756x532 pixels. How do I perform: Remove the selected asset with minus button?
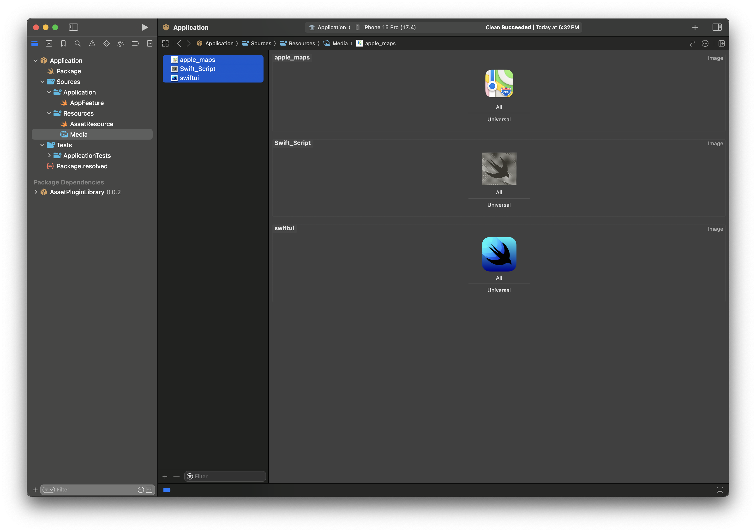click(x=176, y=476)
